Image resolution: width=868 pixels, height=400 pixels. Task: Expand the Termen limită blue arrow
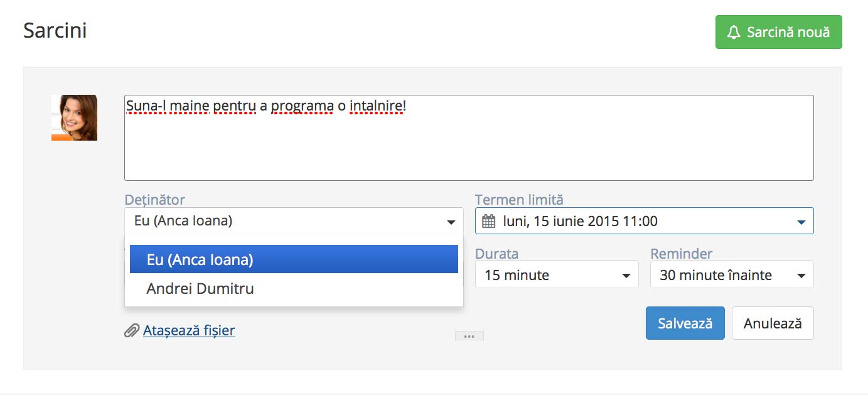click(x=801, y=222)
